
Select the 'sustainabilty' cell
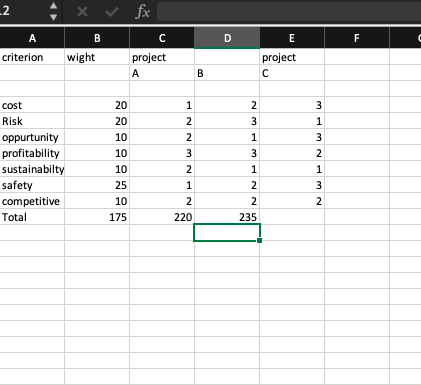32,169
